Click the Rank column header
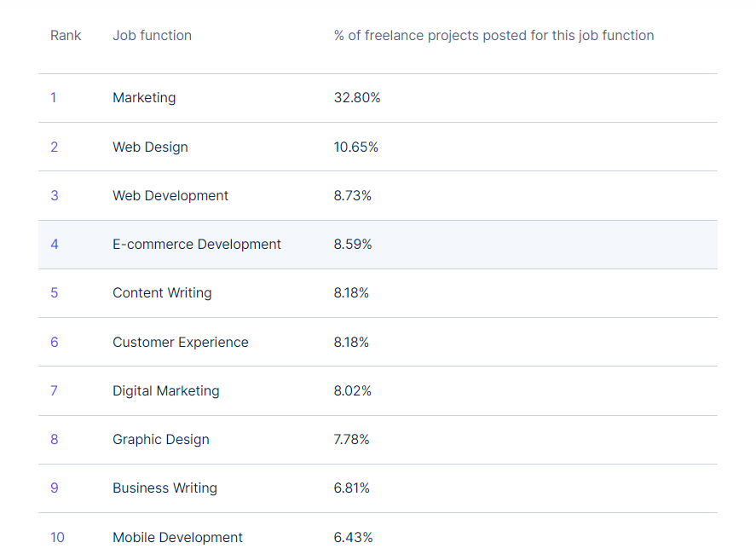 click(x=66, y=36)
